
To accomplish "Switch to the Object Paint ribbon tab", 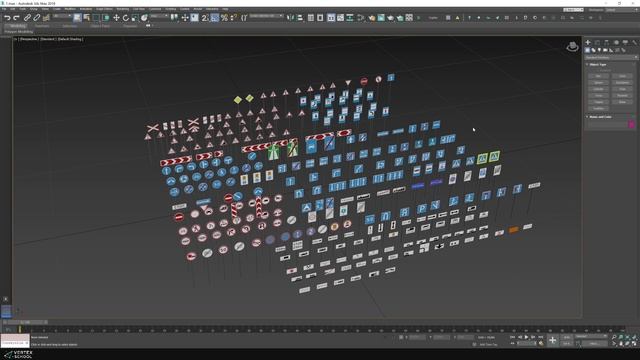I will click(x=100, y=26).
